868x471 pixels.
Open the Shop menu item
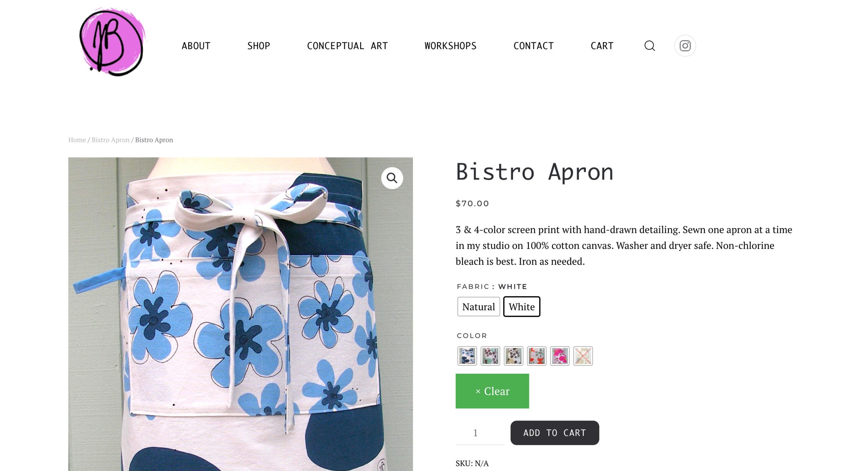259,46
